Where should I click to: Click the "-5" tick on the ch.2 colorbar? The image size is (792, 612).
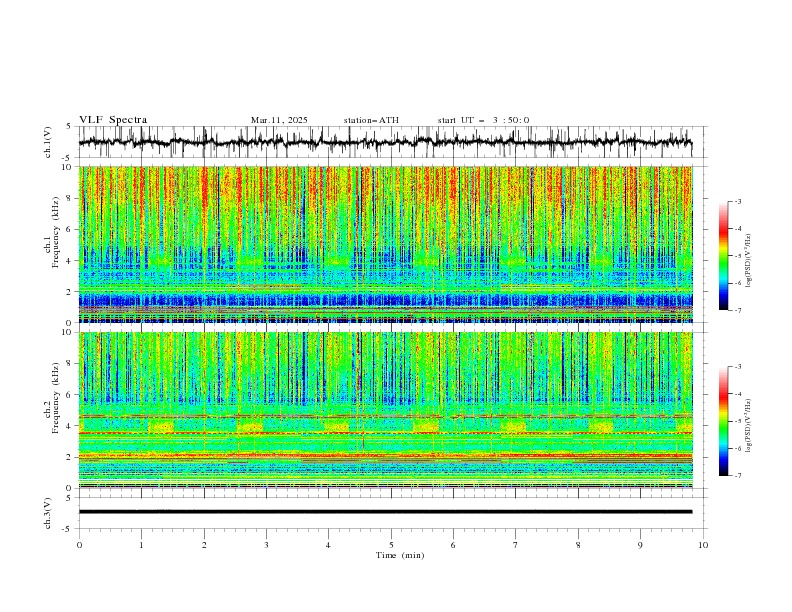pos(738,421)
